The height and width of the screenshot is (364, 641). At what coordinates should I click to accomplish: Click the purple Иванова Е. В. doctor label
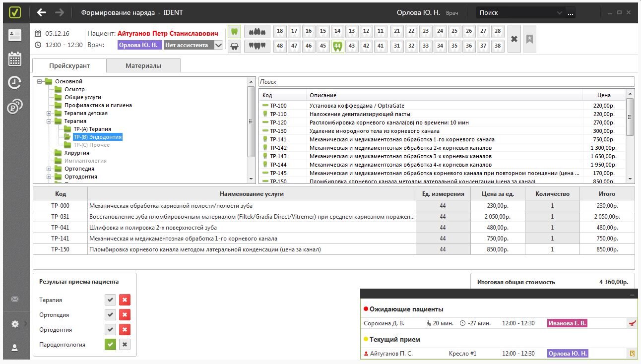[567, 323]
